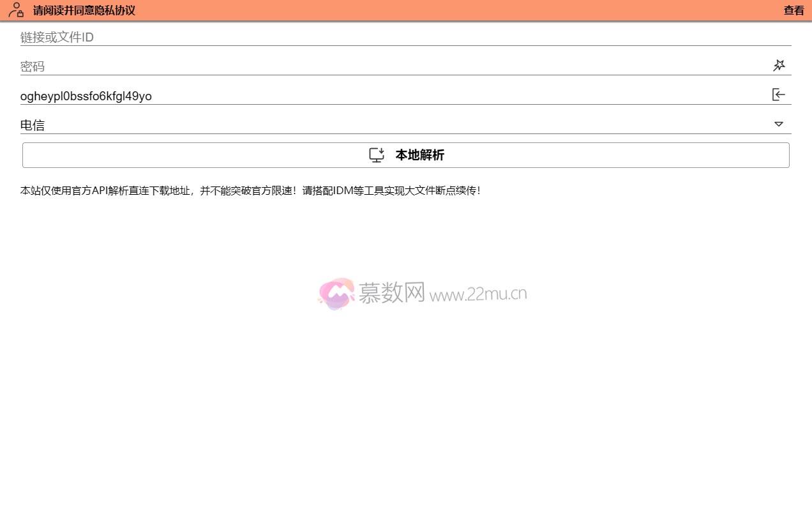Click the arrow-exit icon beside the ID string

778,95
